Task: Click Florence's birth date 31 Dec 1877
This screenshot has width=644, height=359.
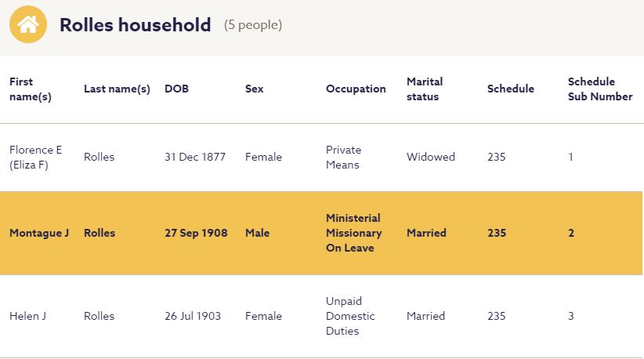Action: click(x=195, y=157)
